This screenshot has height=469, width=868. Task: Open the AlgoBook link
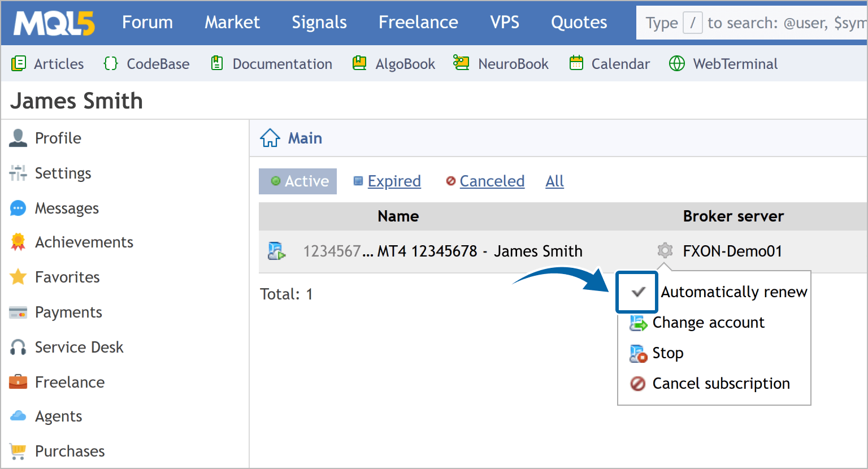405,64
